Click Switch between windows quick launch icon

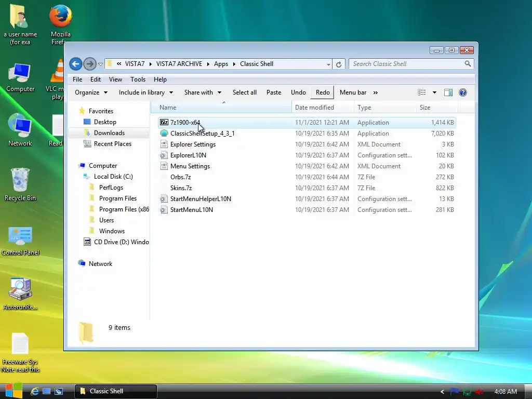pos(59,391)
